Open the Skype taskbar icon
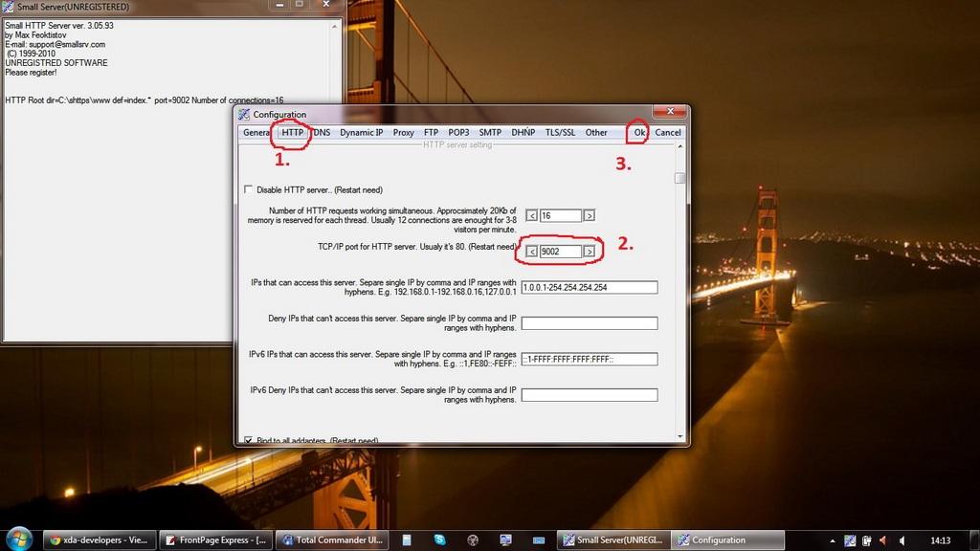980x551 pixels. pos(440,540)
